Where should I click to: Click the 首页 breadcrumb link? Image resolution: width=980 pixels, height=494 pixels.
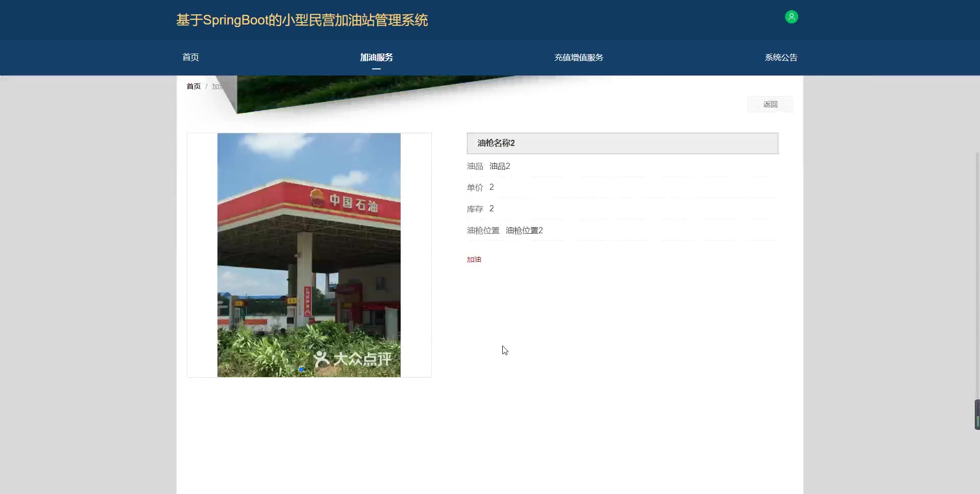coord(193,86)
